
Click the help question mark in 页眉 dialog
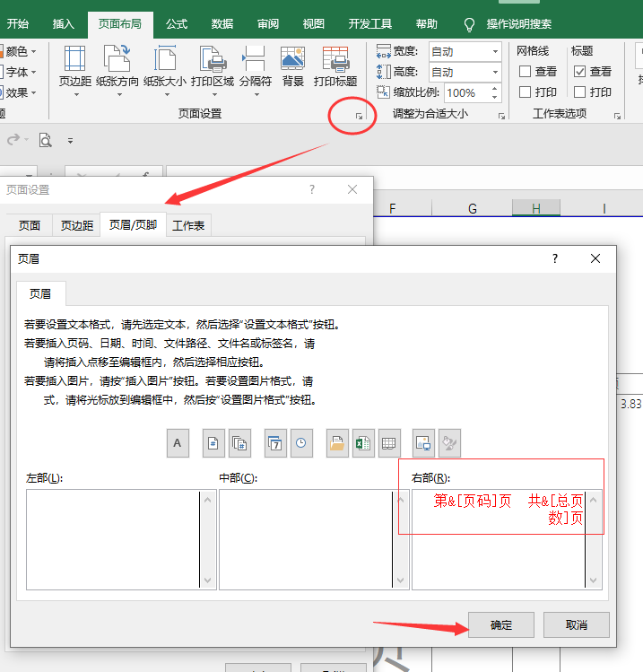point(555,258)
